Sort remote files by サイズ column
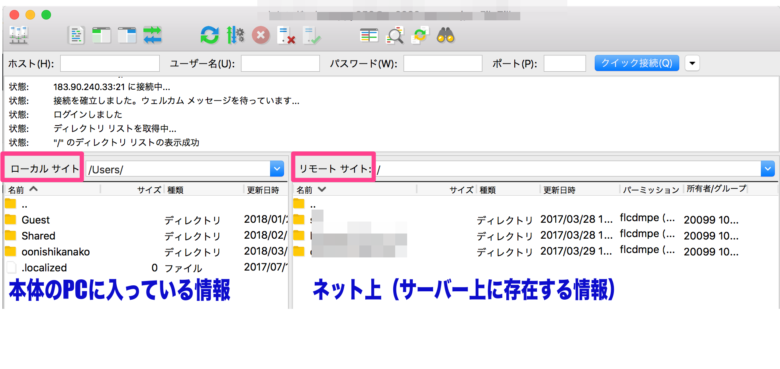This screenshot has height=369, width=780. click(447, 189)
